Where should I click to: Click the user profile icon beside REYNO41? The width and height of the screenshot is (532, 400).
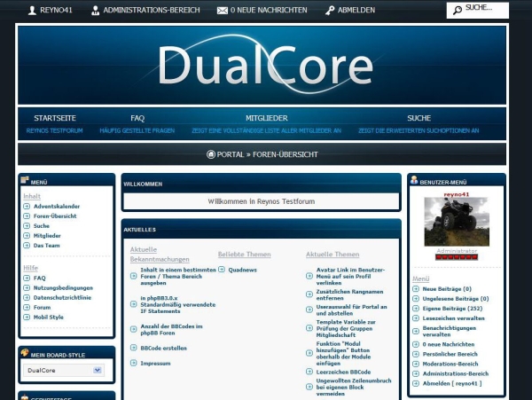tap(33, 11)
